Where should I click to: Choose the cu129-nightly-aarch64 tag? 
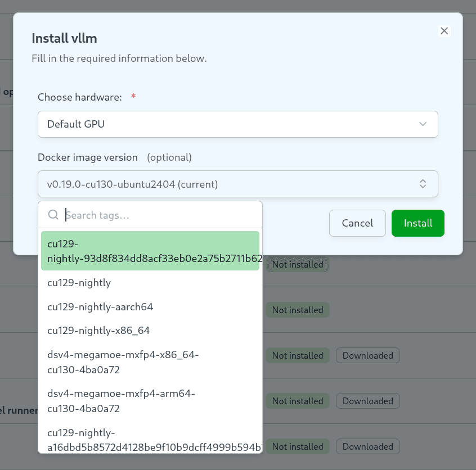coord(150,307)
